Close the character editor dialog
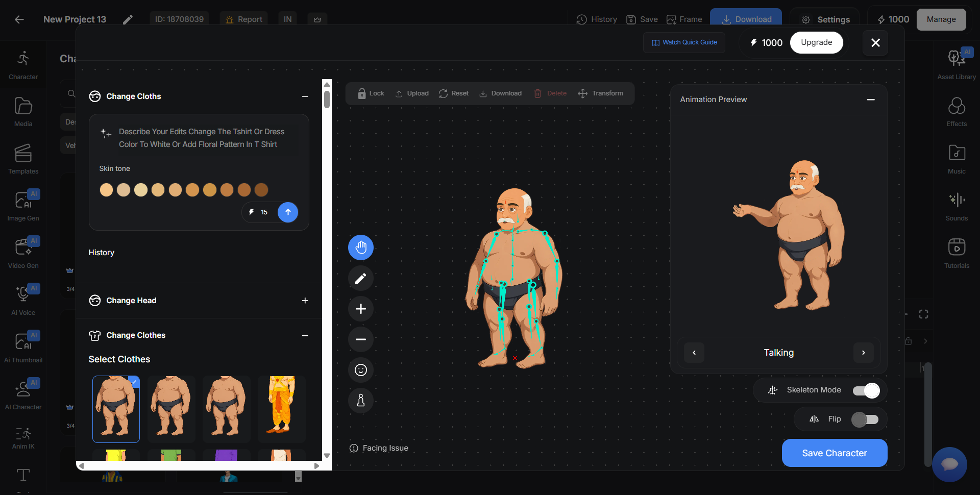The width and height of the screenshot is (980, 495). 875,42
